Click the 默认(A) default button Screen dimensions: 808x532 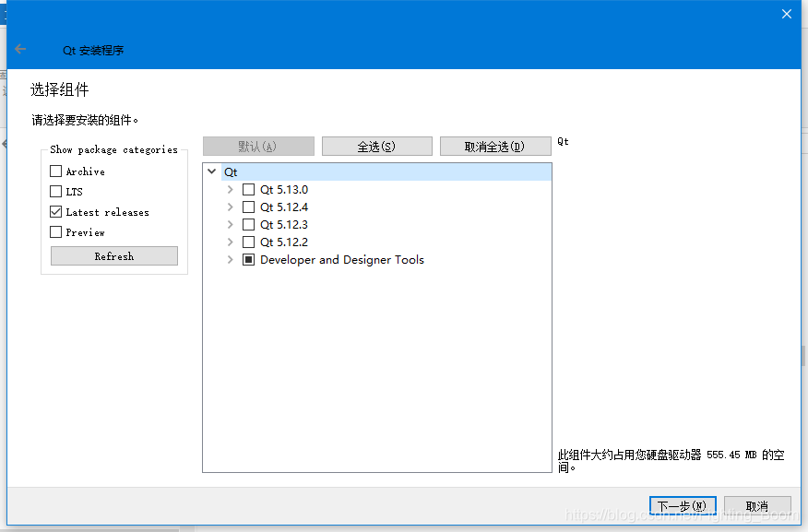258,147
